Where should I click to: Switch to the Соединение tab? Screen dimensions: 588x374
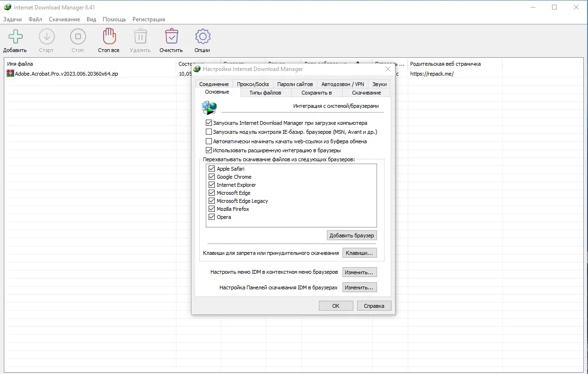[216, 84]
